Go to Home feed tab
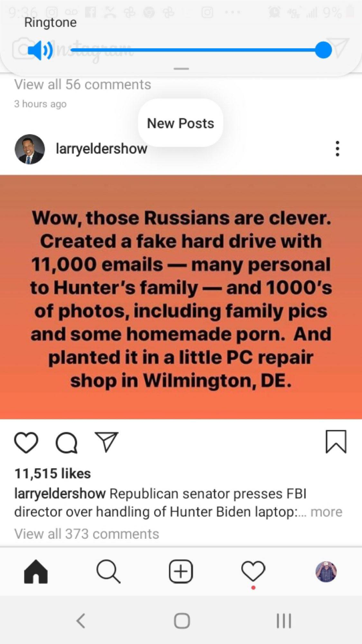This screenshot has height=644, width=362. click(36, 572)
